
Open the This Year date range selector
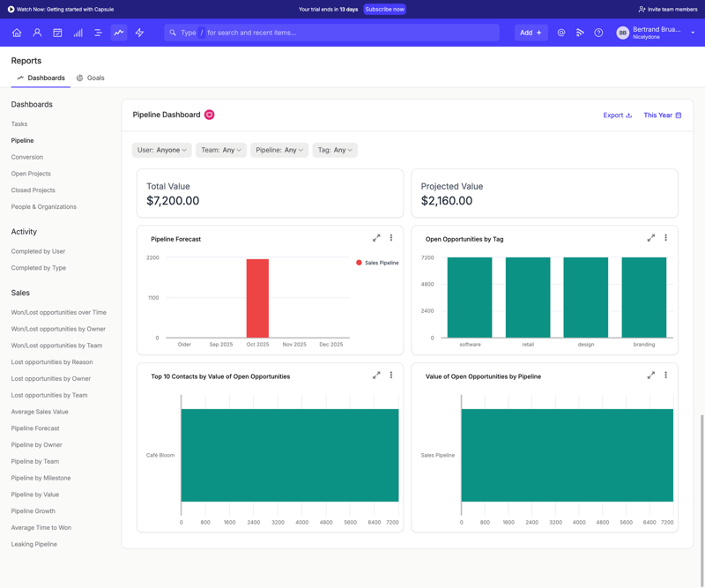coord(660,115)
